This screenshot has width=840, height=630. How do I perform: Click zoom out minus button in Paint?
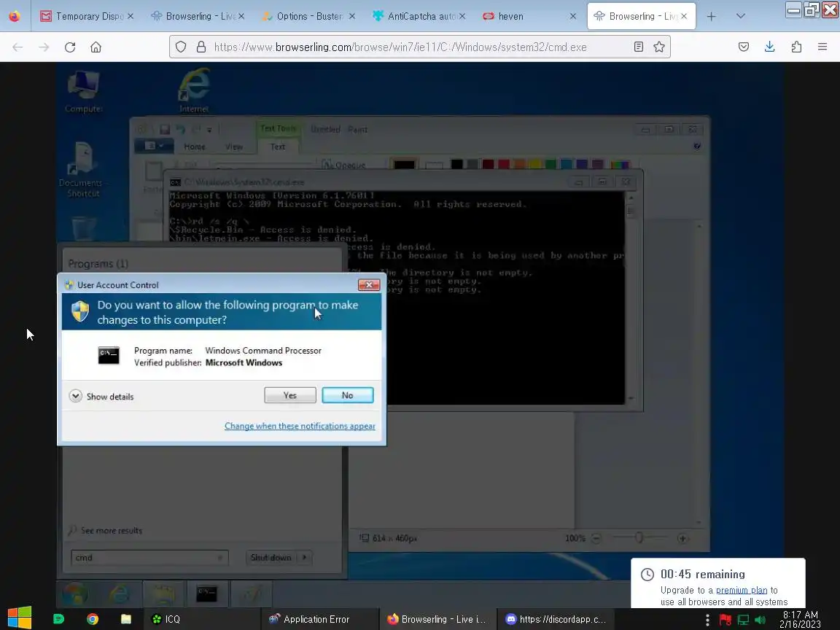point(596,538)
